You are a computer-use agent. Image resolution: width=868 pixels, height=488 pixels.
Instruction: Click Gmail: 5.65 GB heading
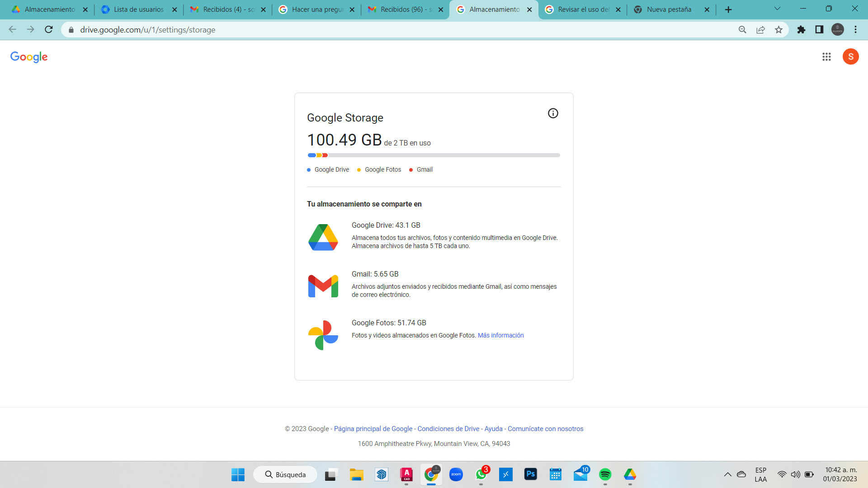pyautogui.click(x=375, y=274)
